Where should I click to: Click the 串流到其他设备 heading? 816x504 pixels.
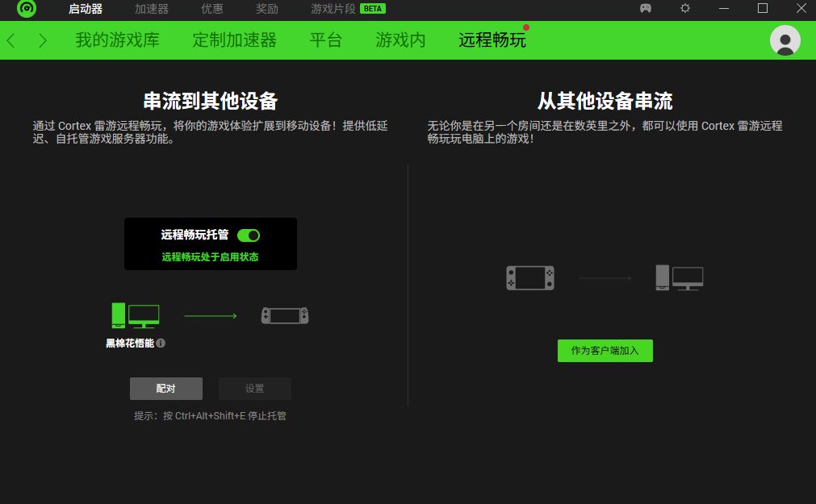coord(210,101)
